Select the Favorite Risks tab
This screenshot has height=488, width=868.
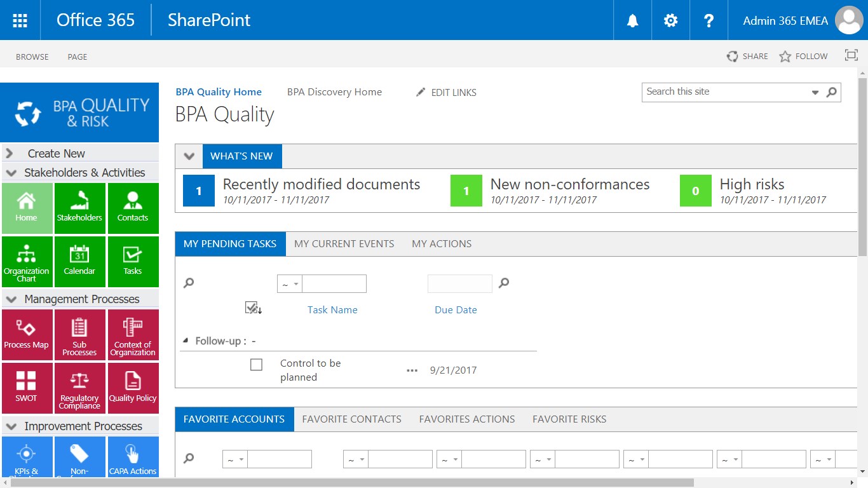click(x=569, y=419)
